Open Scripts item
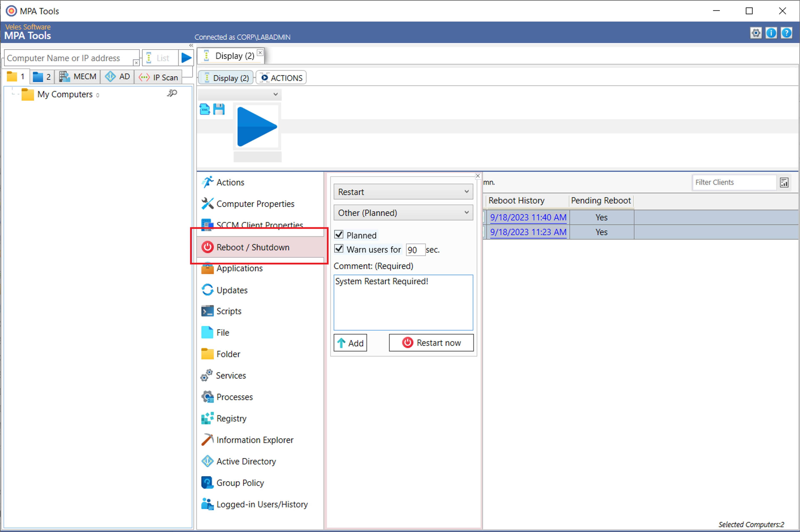 (x=221, y=311)
